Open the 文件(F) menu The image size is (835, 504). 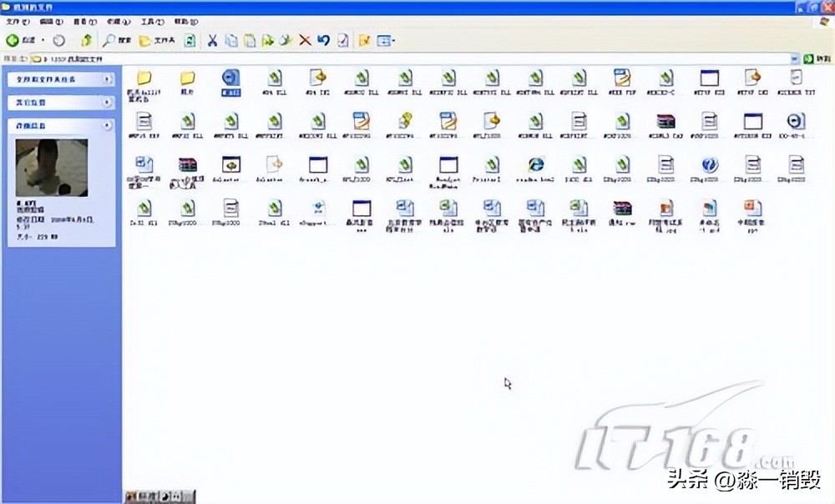[x=18, y=22]
